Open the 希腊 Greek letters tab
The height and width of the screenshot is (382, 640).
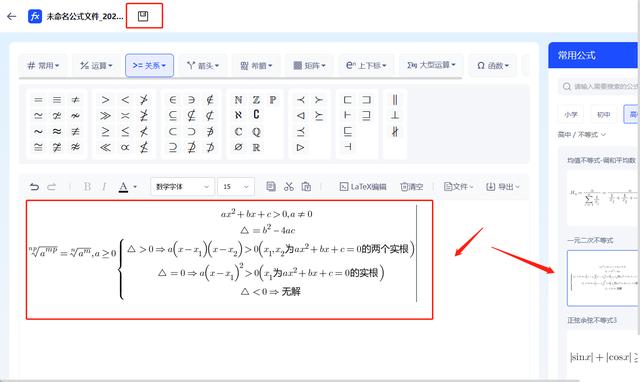[256, 65]
